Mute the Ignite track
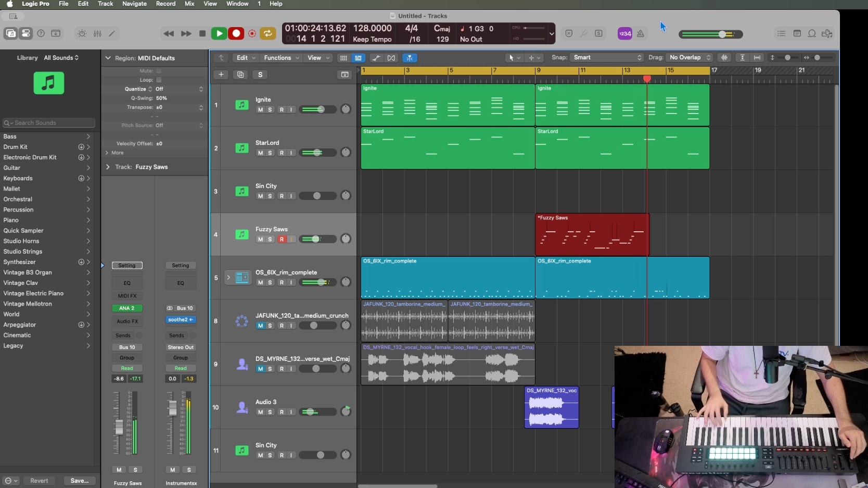 click(260, 109)
